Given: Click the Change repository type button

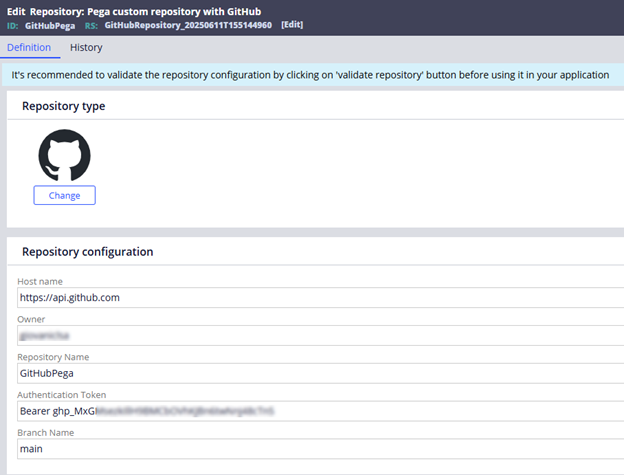Looking at the screenshot, I should coord(64,195).
